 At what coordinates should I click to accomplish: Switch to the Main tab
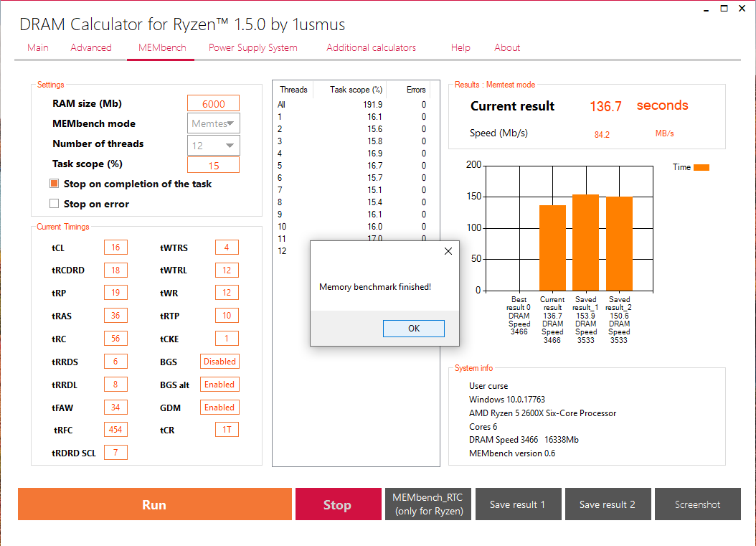coord(37,48)
